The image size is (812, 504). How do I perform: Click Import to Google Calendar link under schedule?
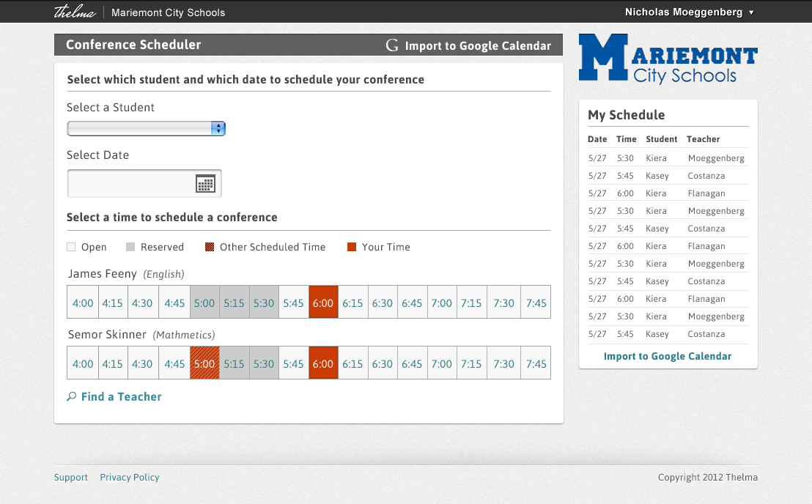click(668, 356)
